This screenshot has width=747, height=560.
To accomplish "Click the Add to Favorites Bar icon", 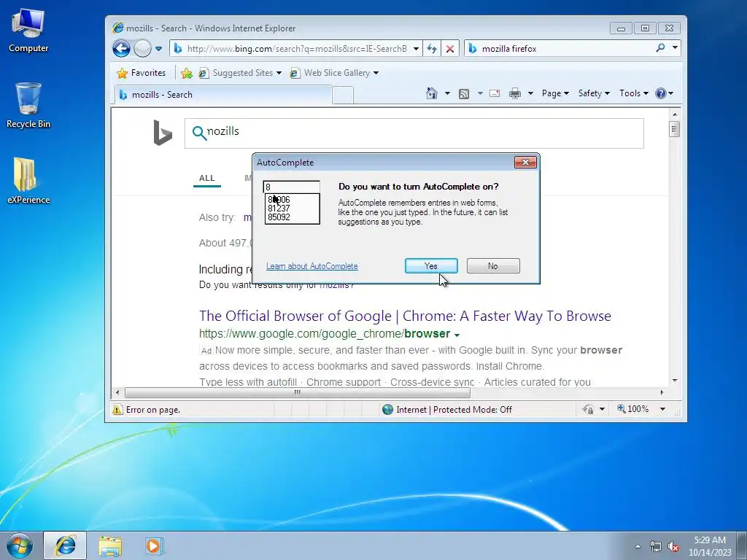I will click(187, 73).
